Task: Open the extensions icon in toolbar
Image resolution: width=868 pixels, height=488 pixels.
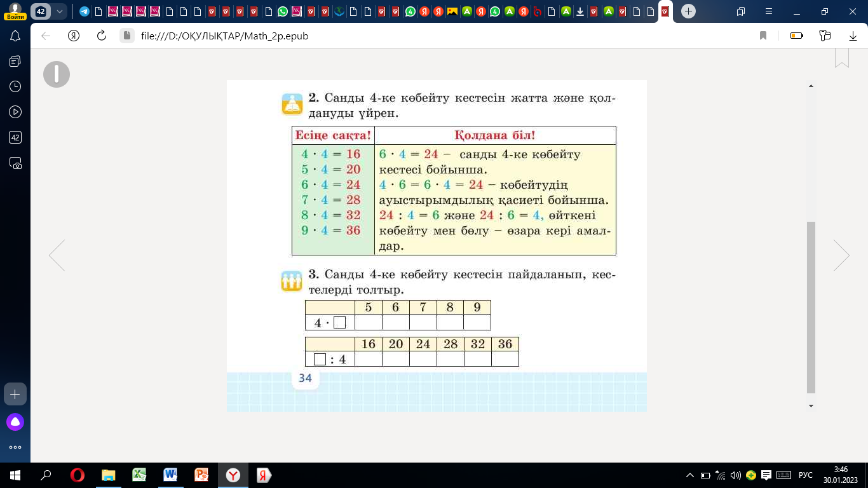Action: pos(825,36)
